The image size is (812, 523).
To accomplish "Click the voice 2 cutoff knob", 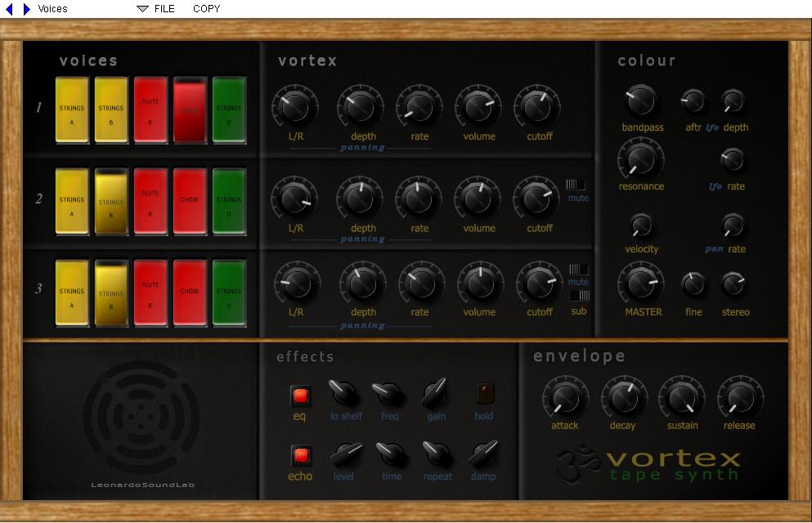I will (x=536, y=199).
